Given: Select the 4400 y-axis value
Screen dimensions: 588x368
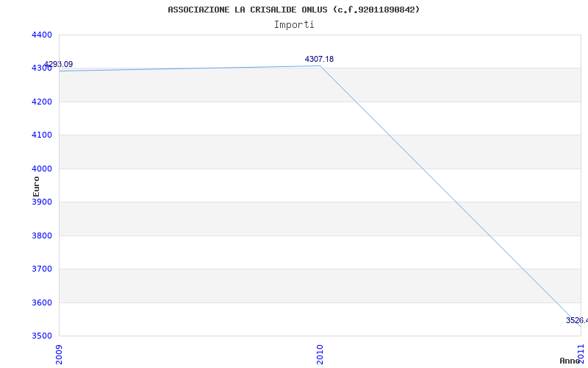Looking at the screenshot, I should pyautogui.click(x=42, y=35).
